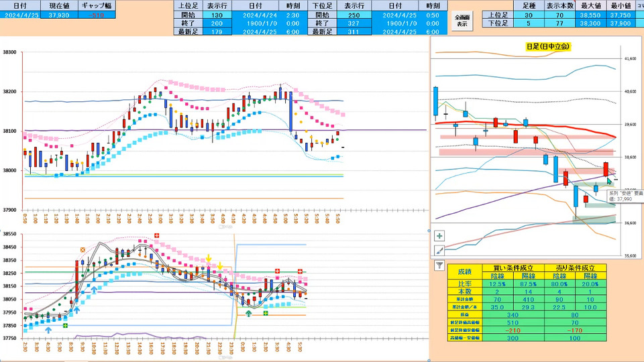The image size is (644, 362).
Task: Select the 成績 header cell
Action: pyautogui.click(x=464, y=271)
